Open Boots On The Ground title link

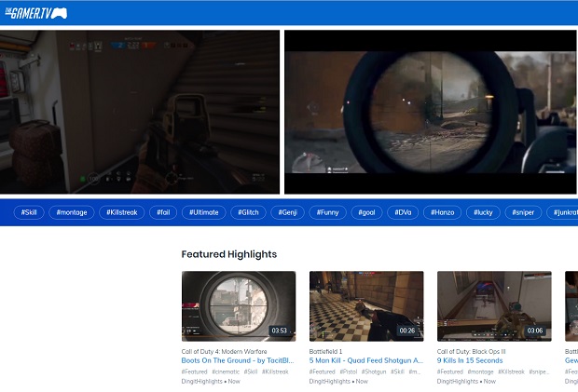tap(238, 360)
